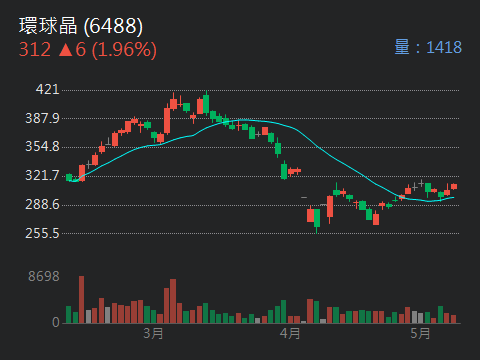Image resolution: width=480 pixels, height=360 pixels.
Task: Click the tallest red volume bar in February
Action: coord(81,300)
